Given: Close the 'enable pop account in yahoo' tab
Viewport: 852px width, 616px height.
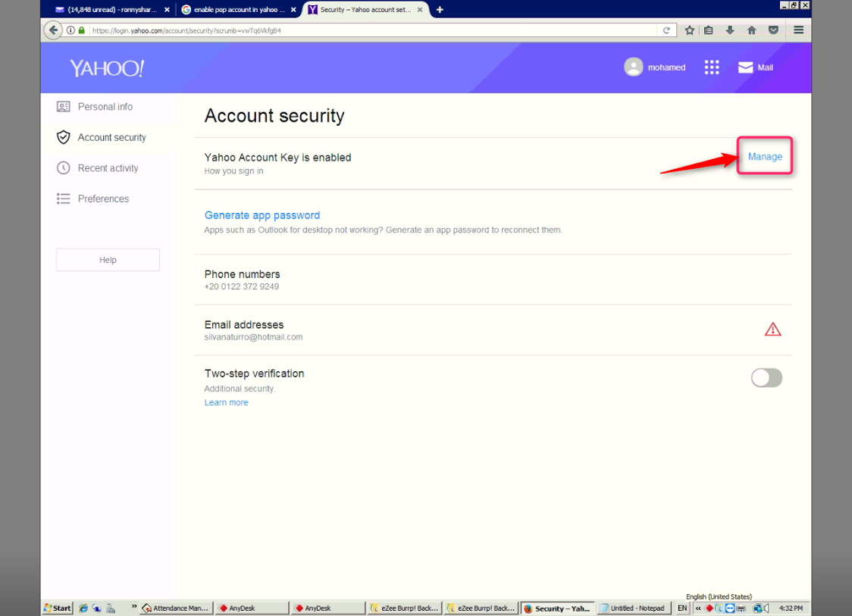Looking at the screenshot, I should point(293,10).
